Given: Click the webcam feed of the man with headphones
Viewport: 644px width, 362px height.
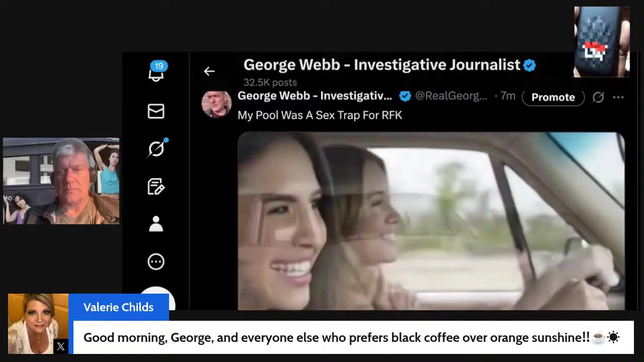Looking at the screenshot, I should (x=61, y=181).
